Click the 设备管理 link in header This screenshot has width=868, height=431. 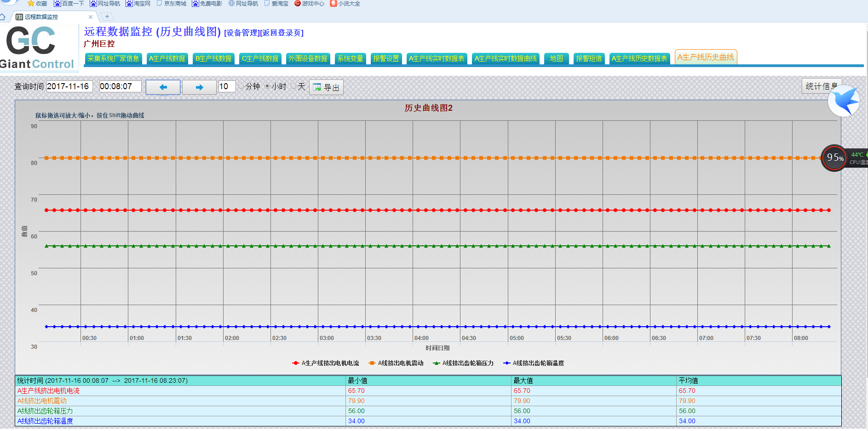coord(241,33)
